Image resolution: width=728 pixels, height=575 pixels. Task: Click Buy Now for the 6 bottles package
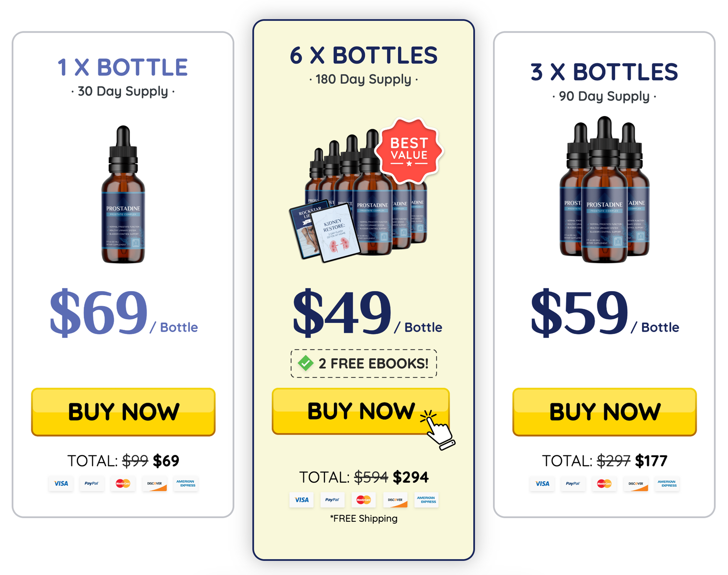tap(361, 411)
